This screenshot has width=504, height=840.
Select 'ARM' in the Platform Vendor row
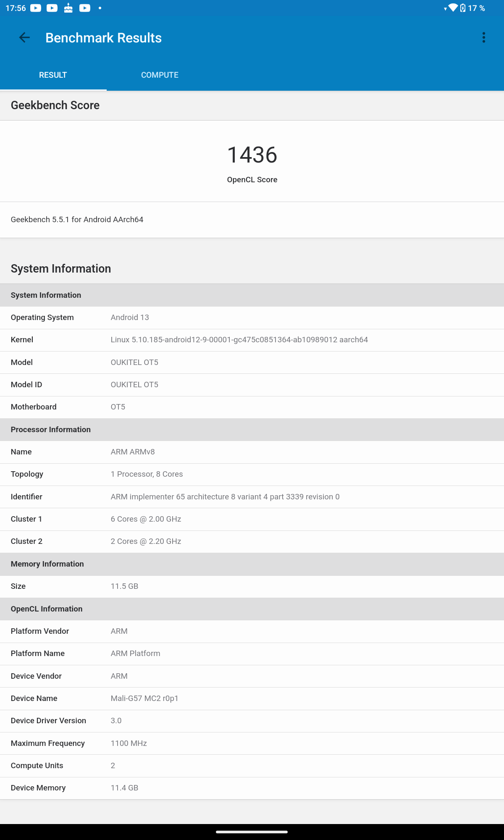pos(119,631)
